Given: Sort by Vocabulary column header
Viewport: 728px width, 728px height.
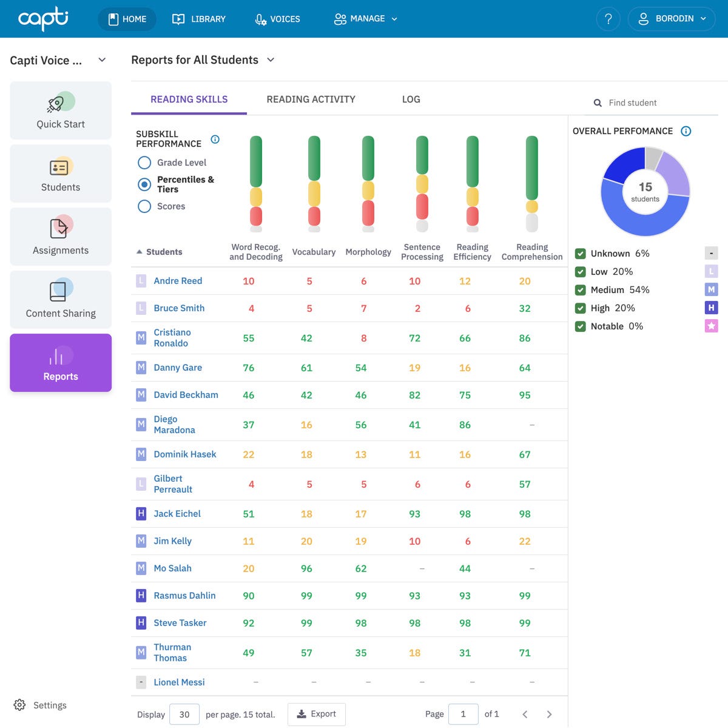Looking at the screenshot, I should coord(314,252).
